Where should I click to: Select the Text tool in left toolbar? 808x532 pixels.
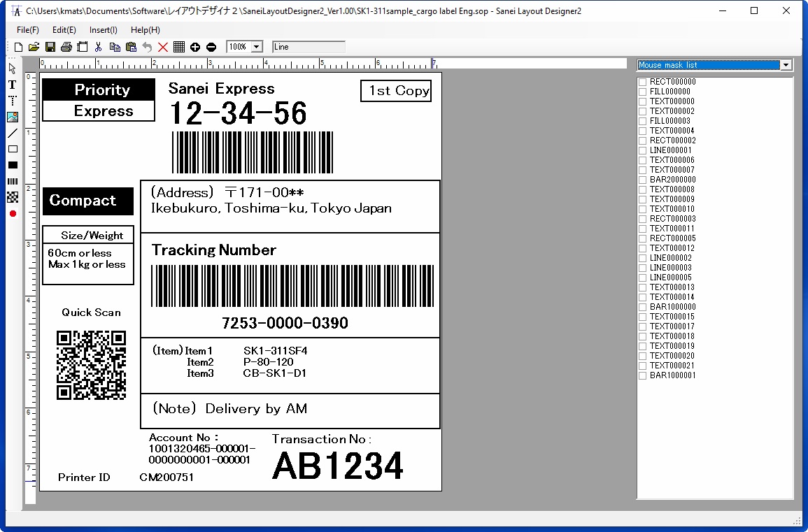[12, 85]
